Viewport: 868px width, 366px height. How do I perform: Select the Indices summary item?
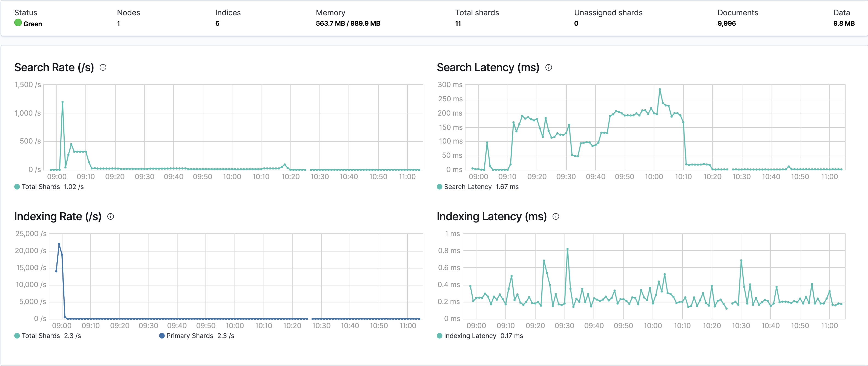228,18
